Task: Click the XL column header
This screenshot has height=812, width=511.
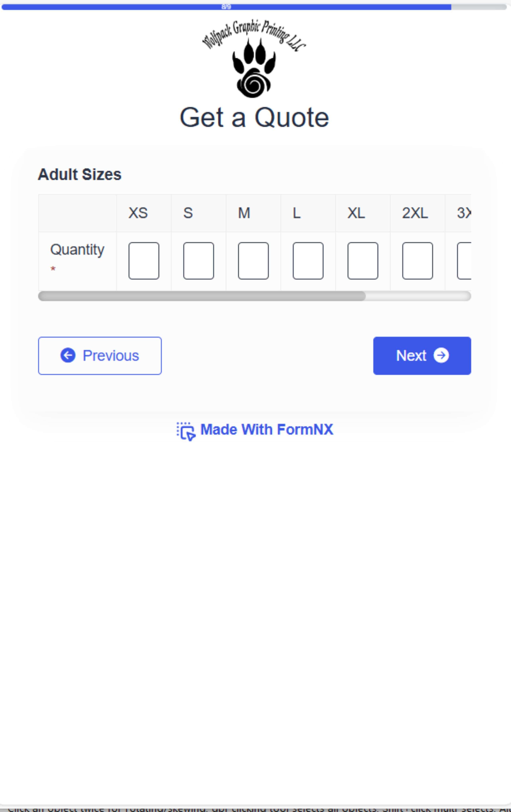Action: click(356, 213)
